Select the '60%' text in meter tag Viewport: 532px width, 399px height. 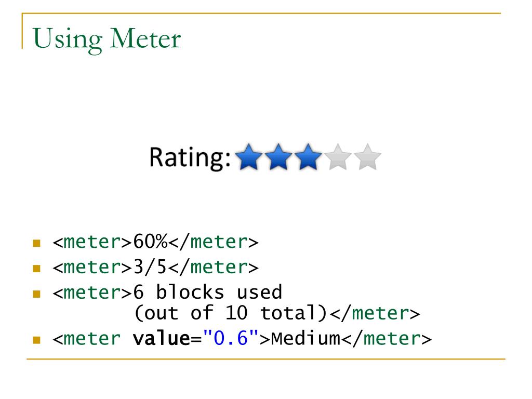point(150,242)
